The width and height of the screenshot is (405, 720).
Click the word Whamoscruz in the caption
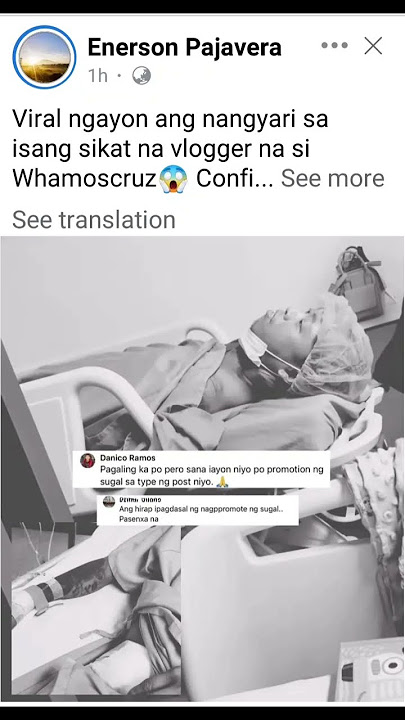point(84,179)
